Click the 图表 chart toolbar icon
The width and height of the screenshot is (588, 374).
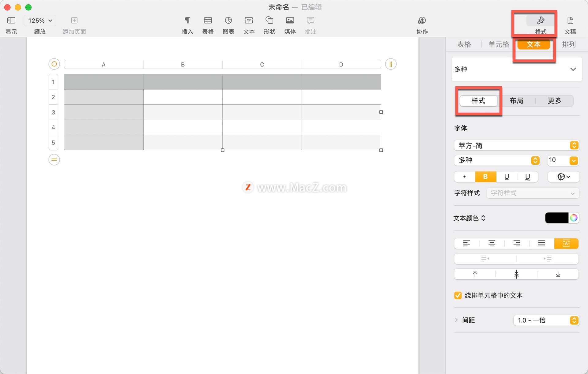228,21
